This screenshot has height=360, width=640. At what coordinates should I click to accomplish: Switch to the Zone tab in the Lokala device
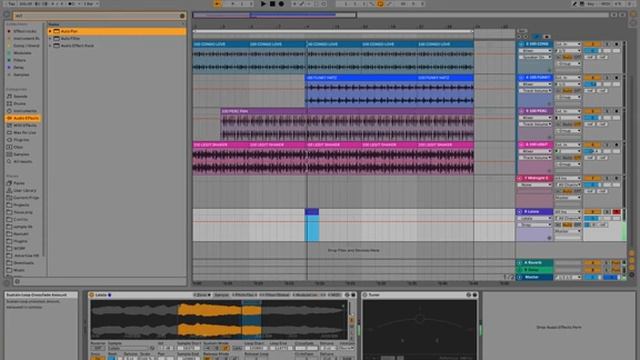coord(202,295)
